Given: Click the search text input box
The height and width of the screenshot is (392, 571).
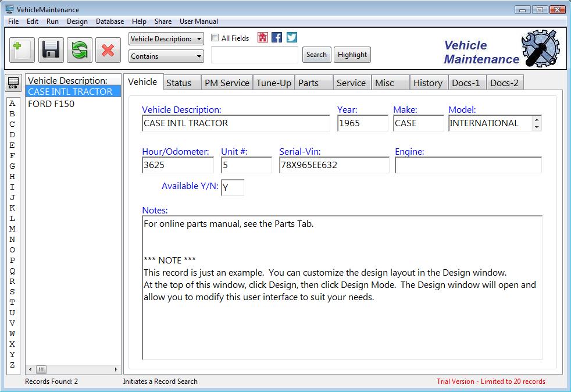Looking at the screenshot, I should coord(255,55).
